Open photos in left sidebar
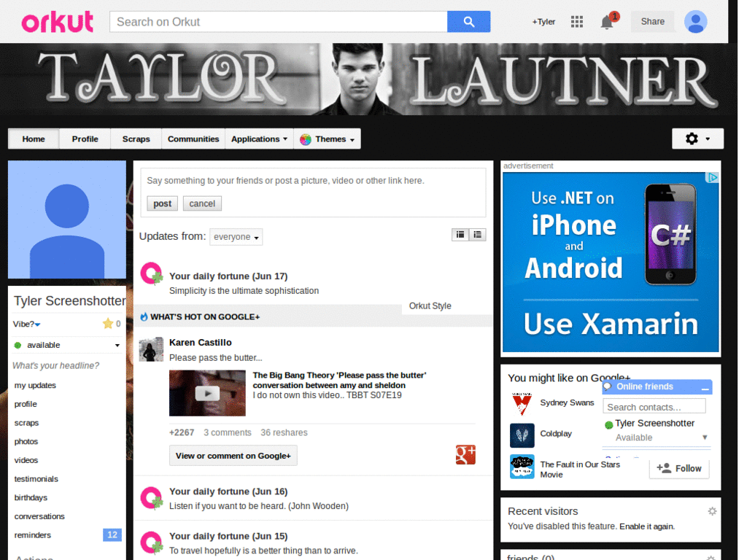The height and width of the screenshot is (560, 747). click(26, 441)
